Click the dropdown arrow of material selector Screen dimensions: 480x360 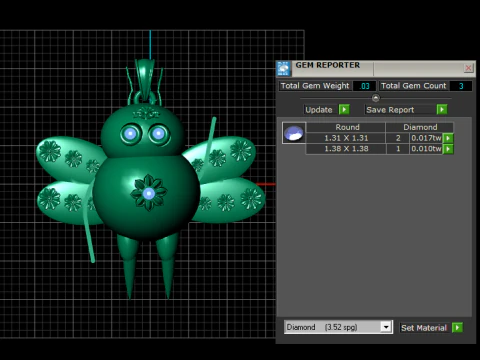(386, 327)
